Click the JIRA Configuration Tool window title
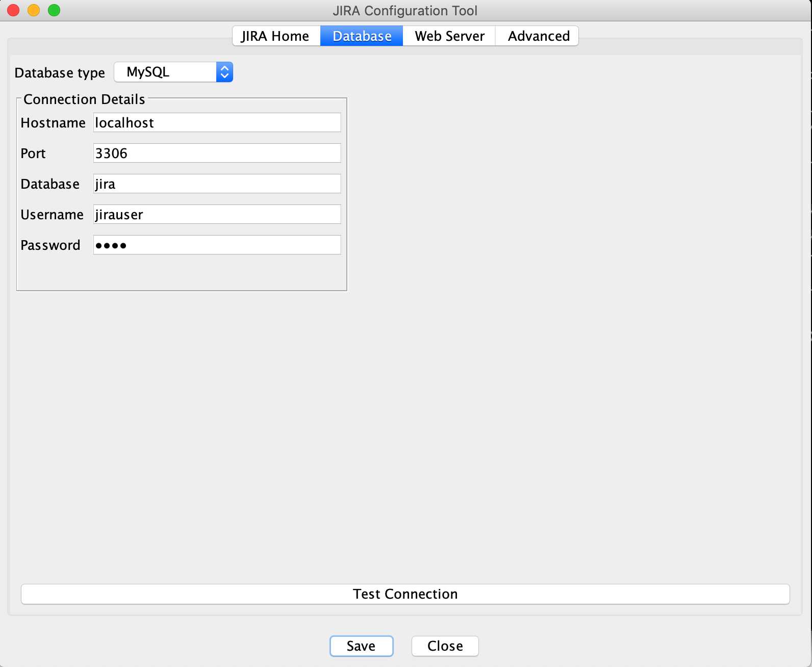 click(x=405, y=11)
